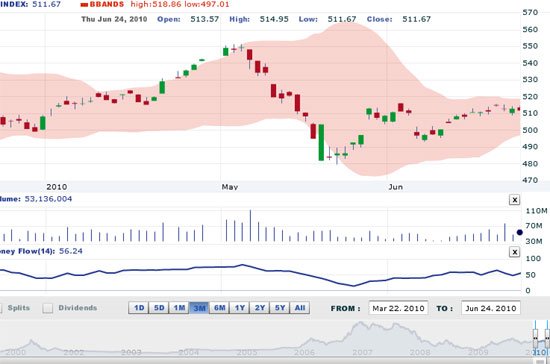Select the 1Y time range

240,308
